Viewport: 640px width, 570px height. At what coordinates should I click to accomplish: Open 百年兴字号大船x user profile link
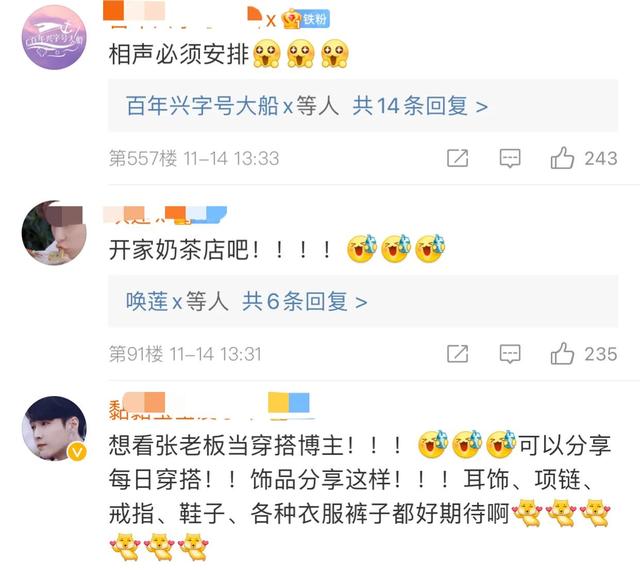tap(209, 106)
